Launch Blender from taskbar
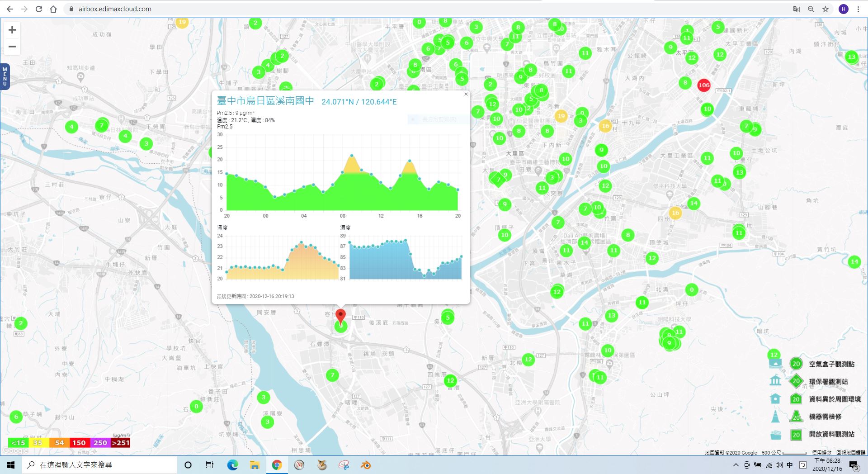 pos(366,465)
